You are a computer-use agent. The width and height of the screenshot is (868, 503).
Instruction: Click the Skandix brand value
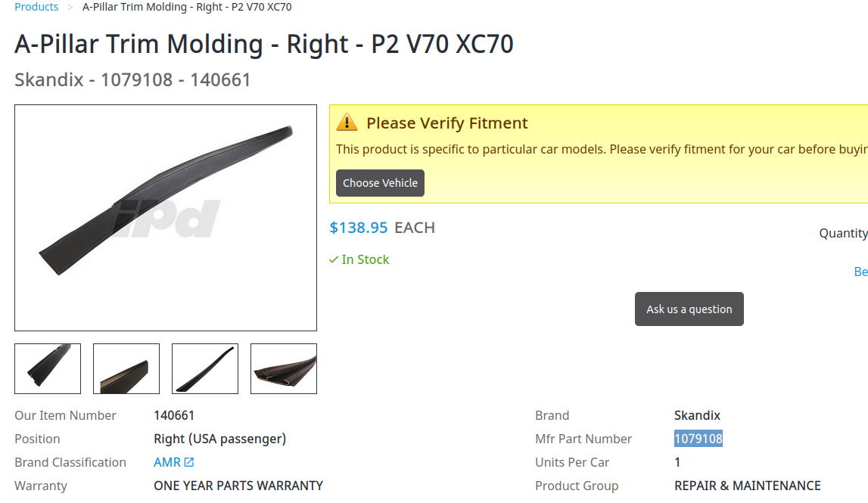click(x=697, y=415)
